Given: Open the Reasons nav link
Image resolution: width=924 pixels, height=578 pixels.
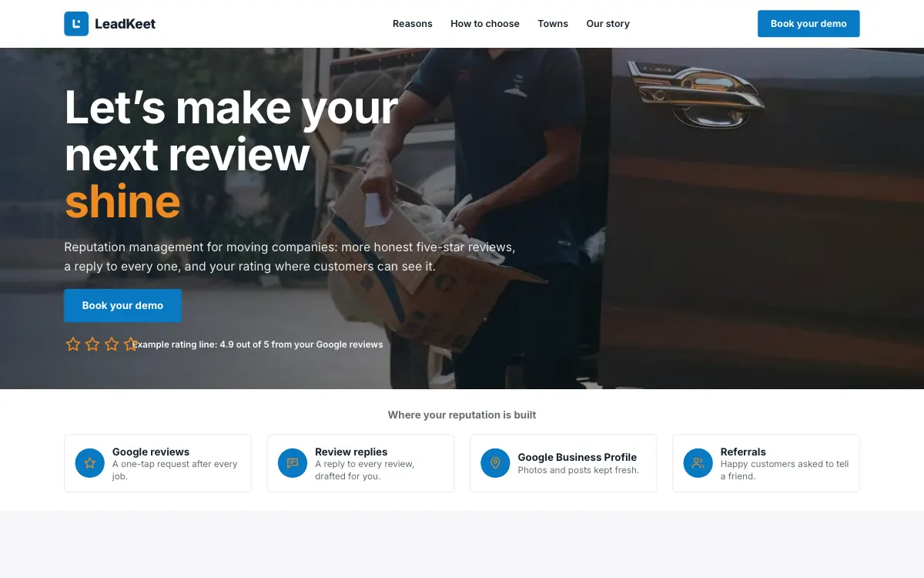Looking at the screenshot, I should click(413, 24).
